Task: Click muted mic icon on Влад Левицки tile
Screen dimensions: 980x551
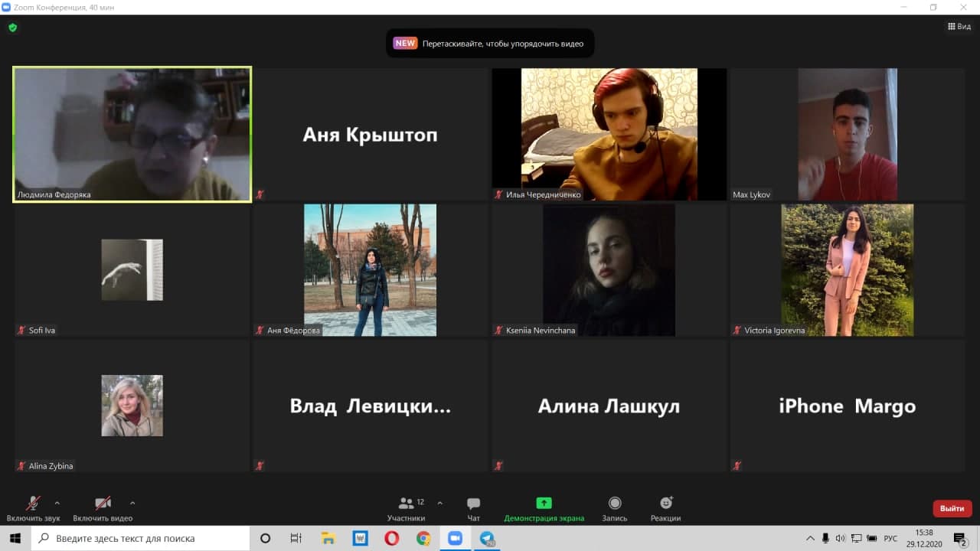Action: pyautogui.click(x=260, y=465)
